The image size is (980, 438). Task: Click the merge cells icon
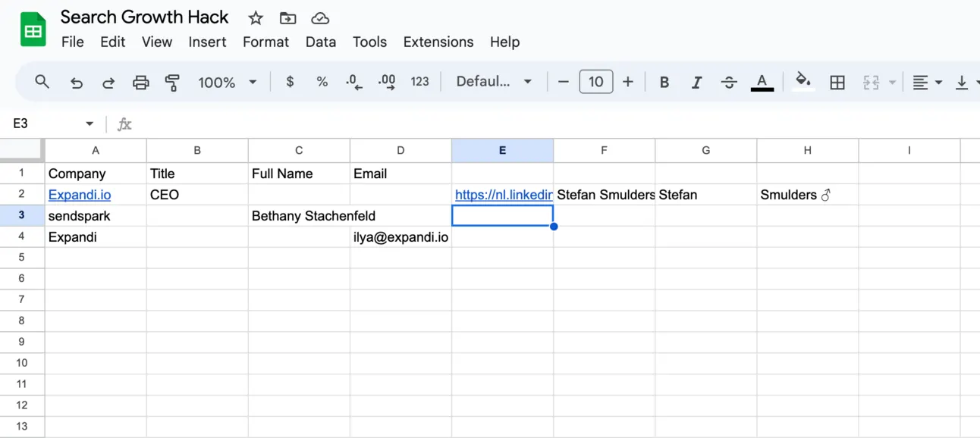871,83
